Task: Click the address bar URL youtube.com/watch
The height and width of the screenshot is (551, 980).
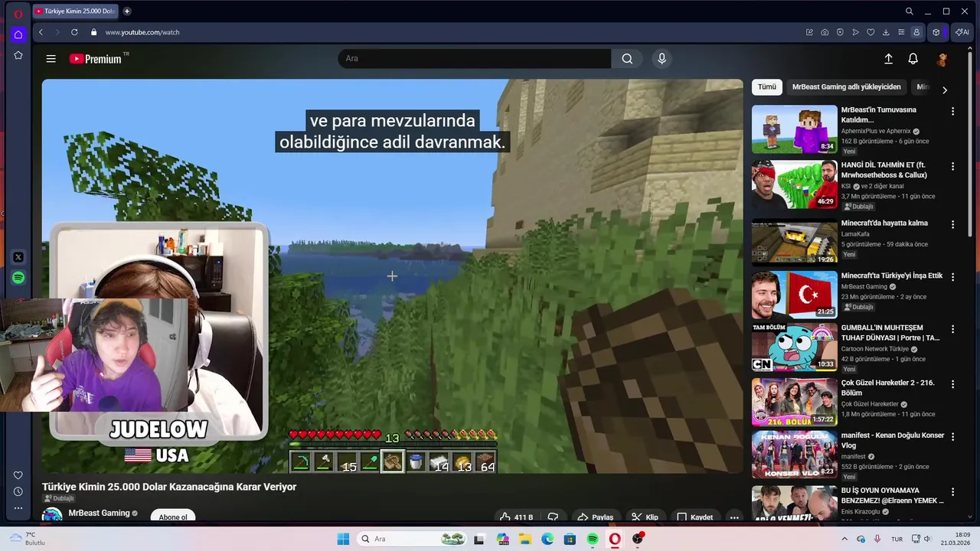Action: coord(142,32)
